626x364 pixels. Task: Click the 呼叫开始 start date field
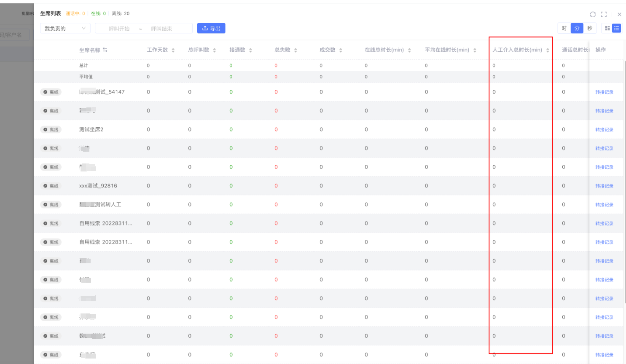(x=119, y=29)
